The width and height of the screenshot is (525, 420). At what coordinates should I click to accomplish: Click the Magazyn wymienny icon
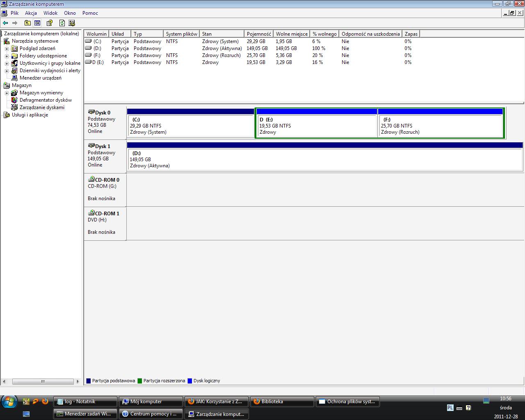[x=14, y=93]
